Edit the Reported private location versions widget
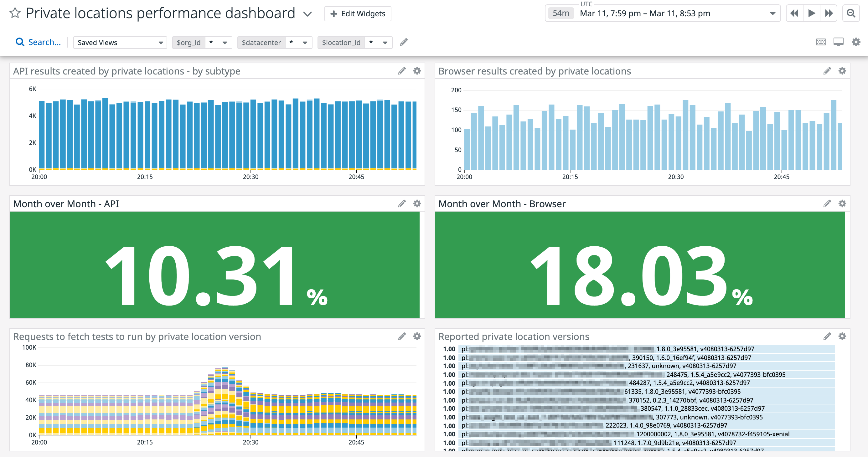Image resolution: width=868 pixels, height=457 pixels. coord(827,336)
